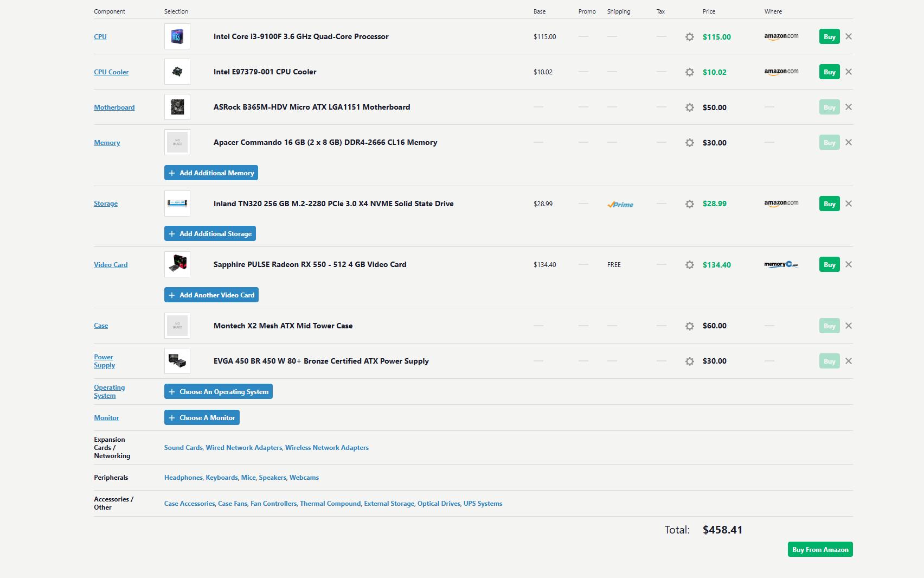The width and height of the screenshot is (924, 578).
Task: Open the ASRock motherboard thumbnail image
Action: tap(177, 107)
